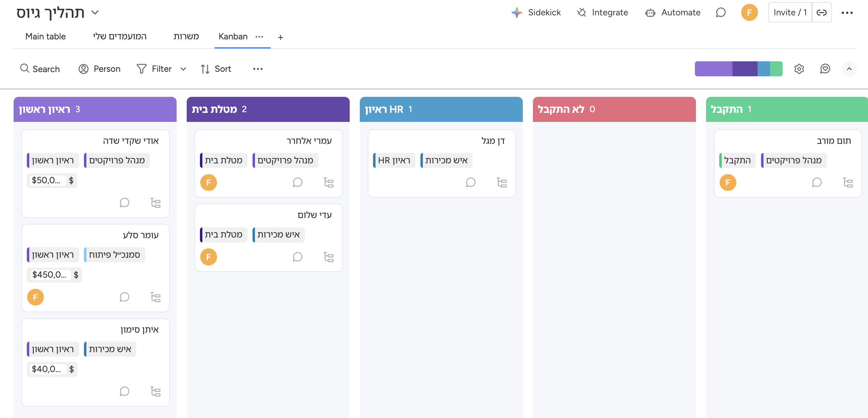The height and width of the screenshot is (418, 868).
Task: Expand the Filter dropdown arrow
Action: tap(183, 69)
